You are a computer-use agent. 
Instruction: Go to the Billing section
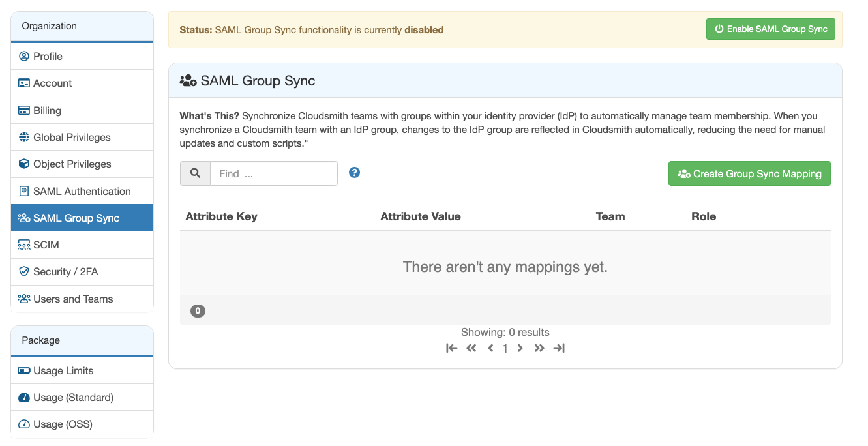(47, 111)
